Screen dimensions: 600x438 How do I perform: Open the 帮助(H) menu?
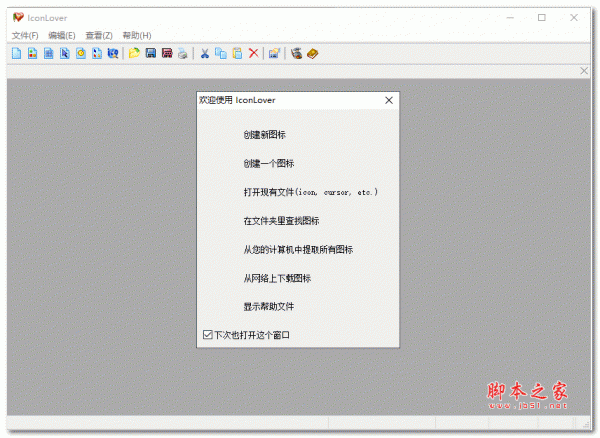(x=137, y=36)
